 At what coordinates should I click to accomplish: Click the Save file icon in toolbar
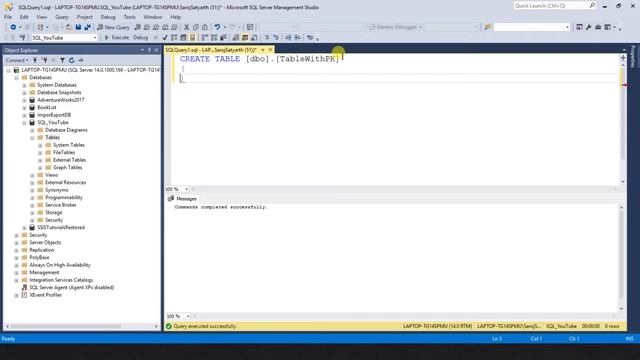click(x=78, y=27)
